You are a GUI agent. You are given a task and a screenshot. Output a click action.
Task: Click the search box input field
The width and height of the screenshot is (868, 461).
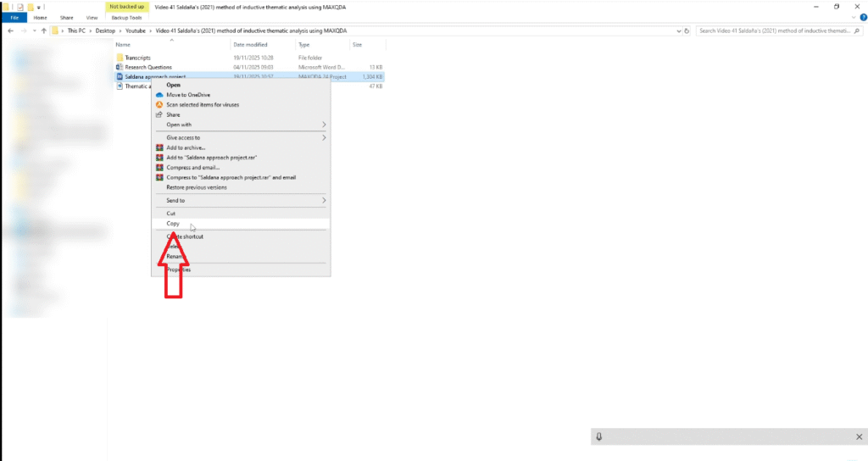771,31
